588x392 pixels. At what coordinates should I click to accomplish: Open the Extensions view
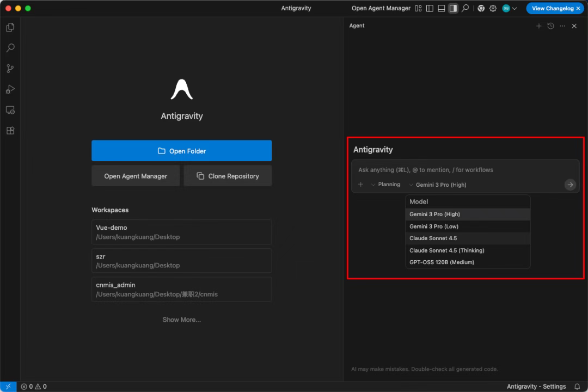pyautogui.click(x=10, y=131)
